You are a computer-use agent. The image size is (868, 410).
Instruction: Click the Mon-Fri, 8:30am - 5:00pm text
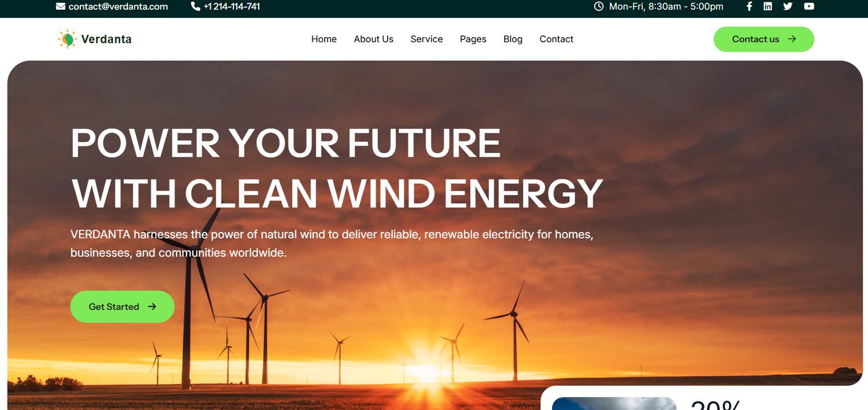coord(666,6)
